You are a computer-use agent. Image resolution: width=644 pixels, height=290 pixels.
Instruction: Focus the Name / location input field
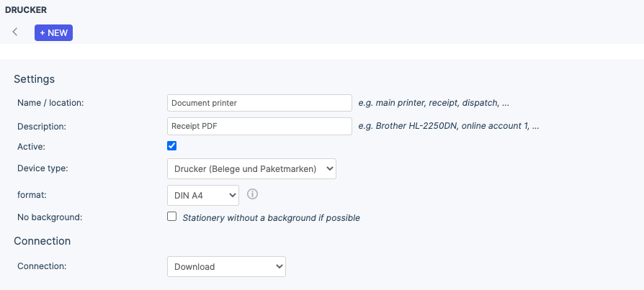pyautogui.click(x=259, y=103)
